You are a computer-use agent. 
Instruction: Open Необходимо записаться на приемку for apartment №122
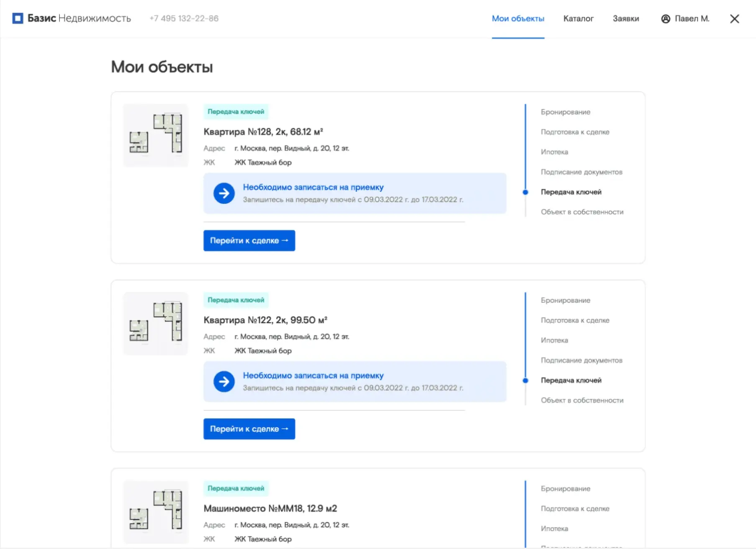[313, 376]
